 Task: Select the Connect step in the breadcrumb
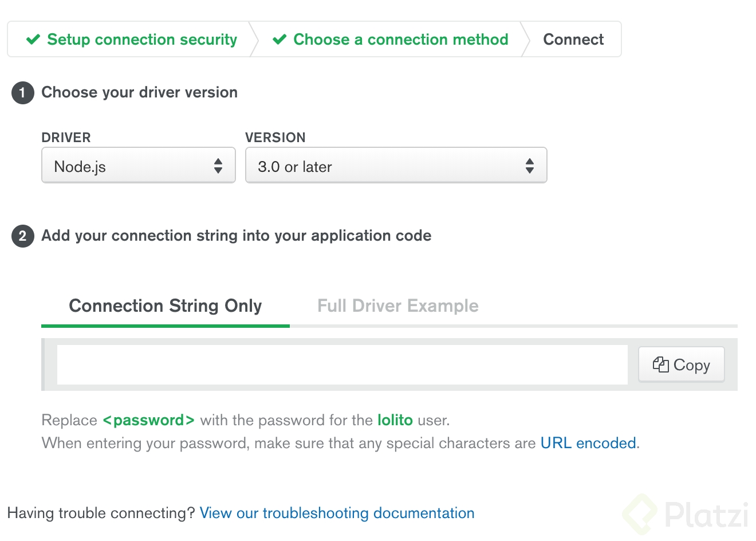click(573, 40)
